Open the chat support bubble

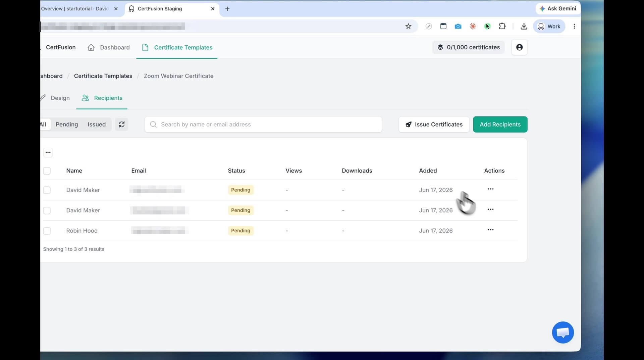563,332
